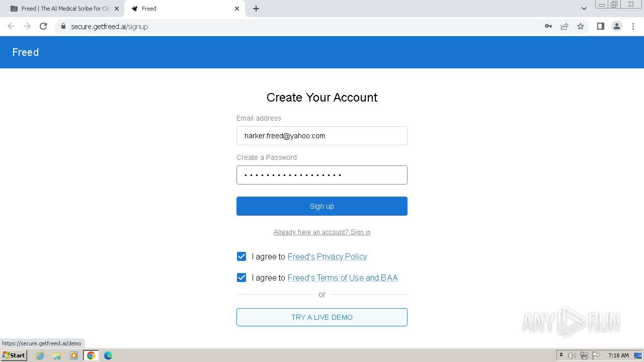
Task: Close the Freed AI Medical Scribe tab
Action: click(x=116, y=9)
